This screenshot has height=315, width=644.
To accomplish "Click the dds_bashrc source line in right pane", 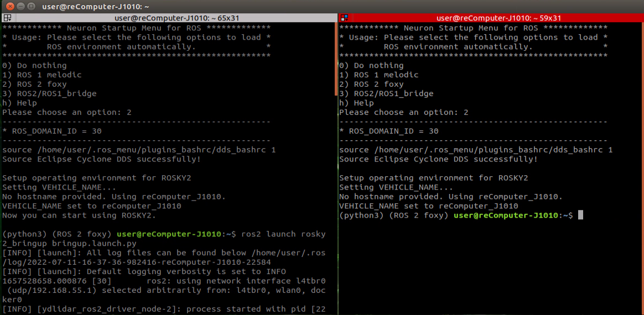I will 476,150.
